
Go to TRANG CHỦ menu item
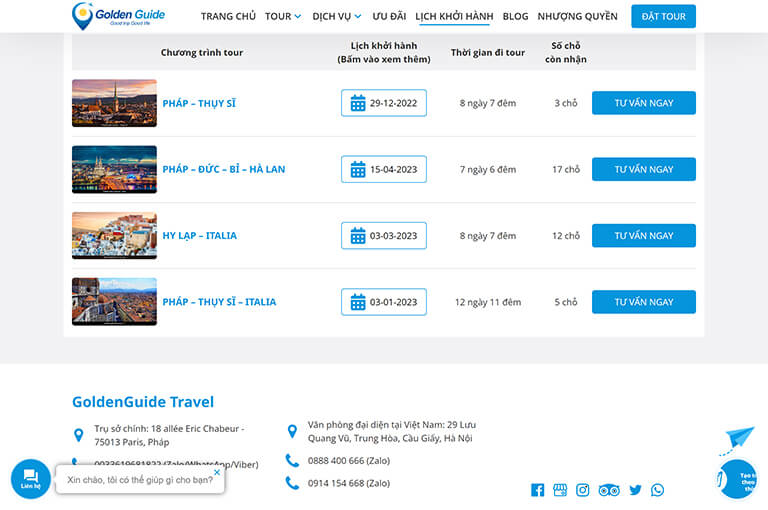(228, 16)
